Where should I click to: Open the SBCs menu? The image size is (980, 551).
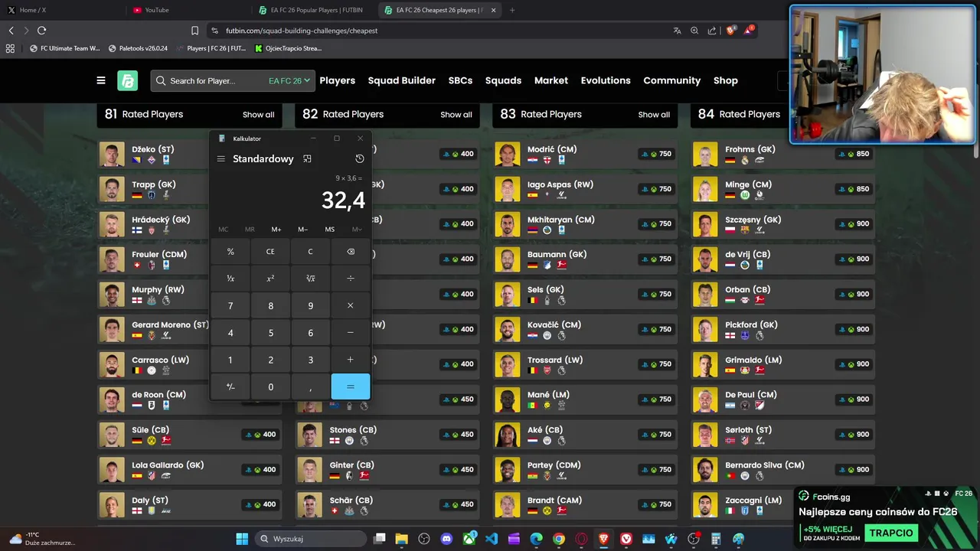pyautogui.click(x=460, y=80)
